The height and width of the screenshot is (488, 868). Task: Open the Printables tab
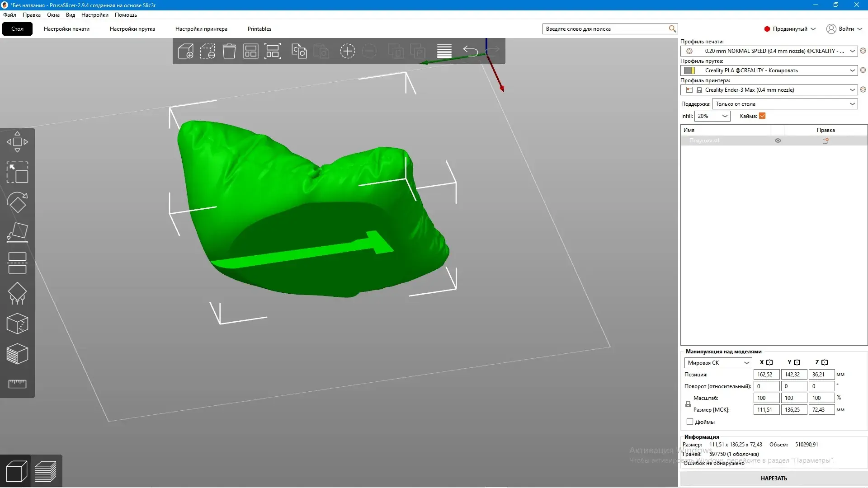pyautogui.click(x=259, y=29)
